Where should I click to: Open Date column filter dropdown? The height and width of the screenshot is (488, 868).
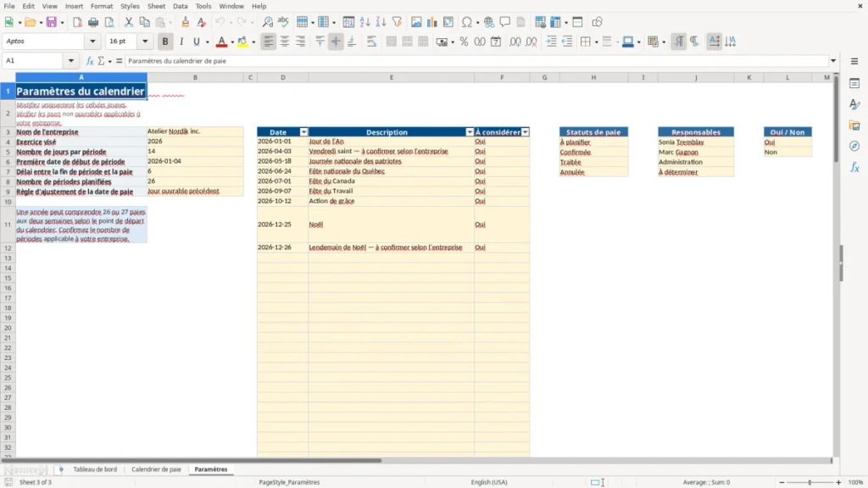pyautogui.click(x=303, y=132)
